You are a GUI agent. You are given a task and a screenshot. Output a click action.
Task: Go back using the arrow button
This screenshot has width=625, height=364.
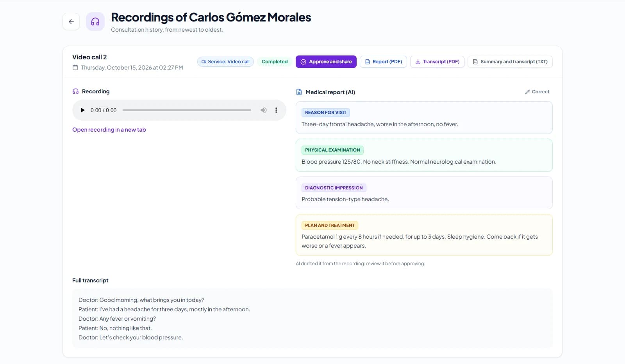71,21
